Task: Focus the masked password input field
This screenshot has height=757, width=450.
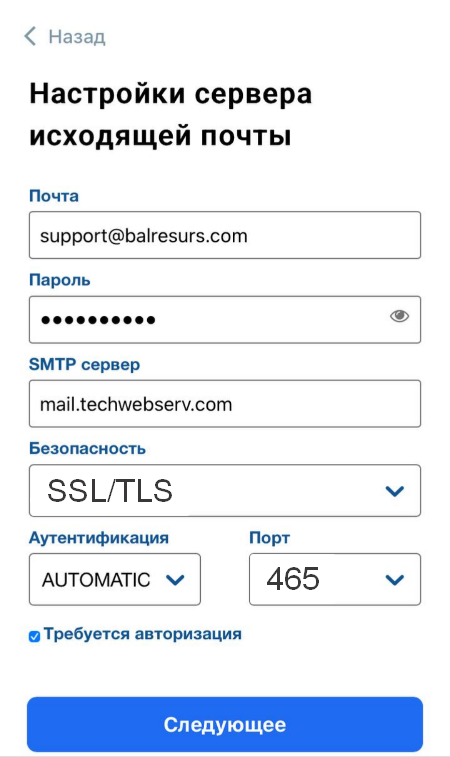Action: tap(225, 320)
